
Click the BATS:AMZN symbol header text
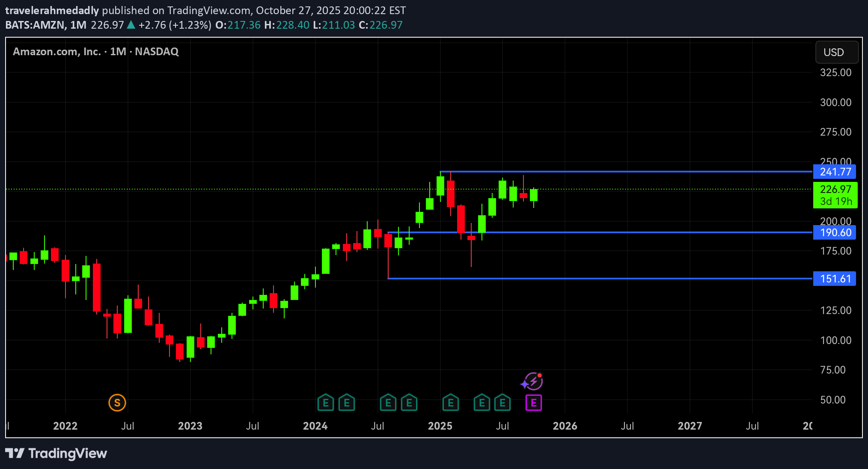36,25
